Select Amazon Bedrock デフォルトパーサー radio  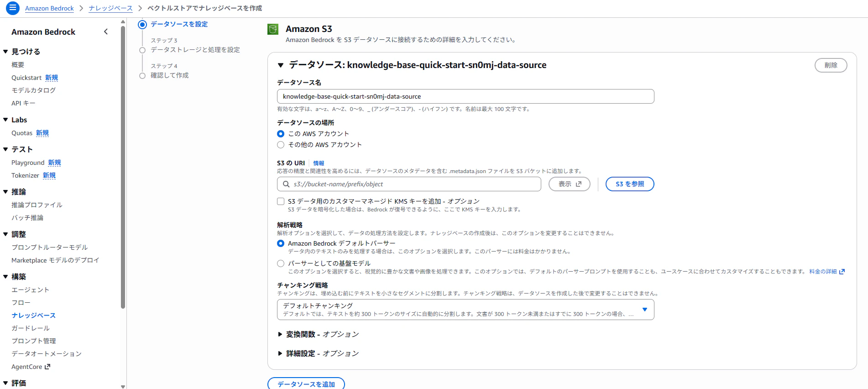click(281, 243)
